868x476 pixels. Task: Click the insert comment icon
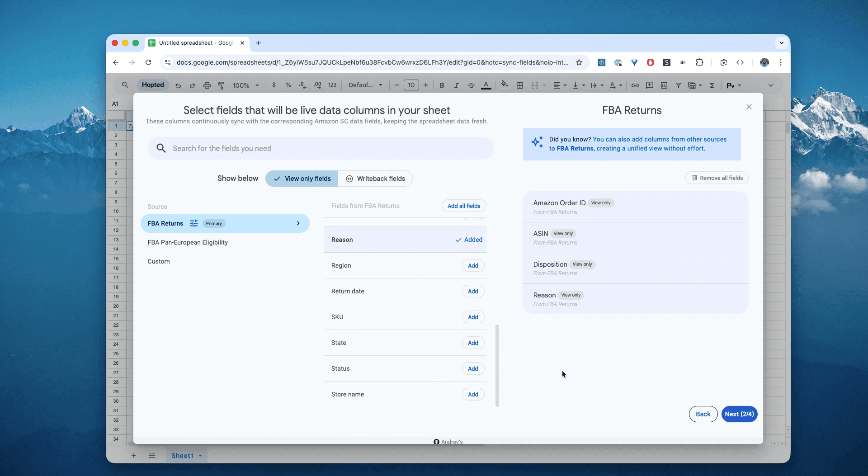tap(650, 85)
